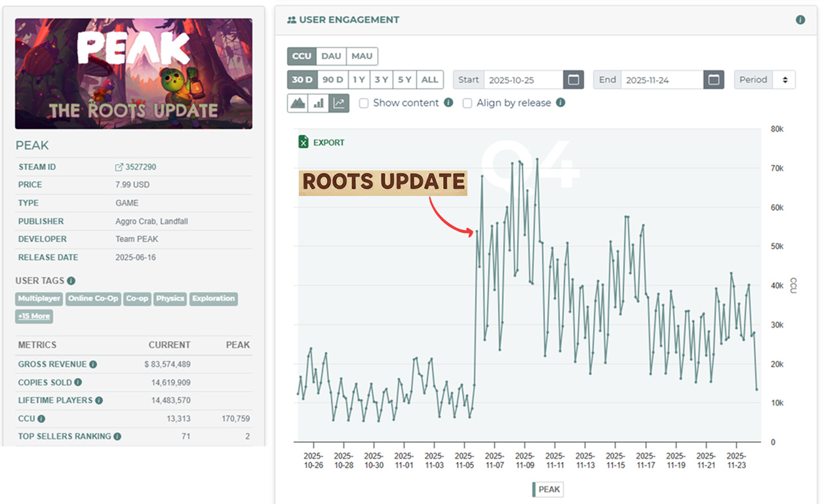The image size is (824, 504).
Task: Select the 30 D time range
Action: pos(302,80)
